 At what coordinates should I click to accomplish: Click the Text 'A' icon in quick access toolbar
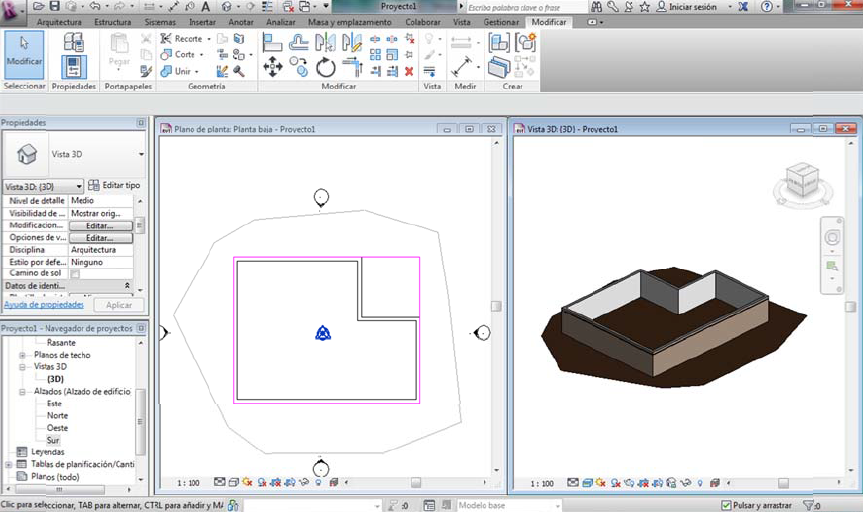[x=206, y=7]
